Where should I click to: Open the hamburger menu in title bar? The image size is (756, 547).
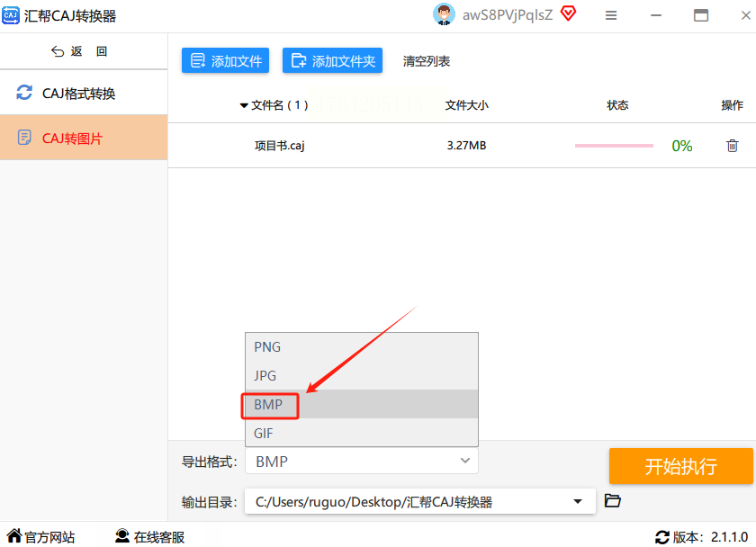point(611,15)
